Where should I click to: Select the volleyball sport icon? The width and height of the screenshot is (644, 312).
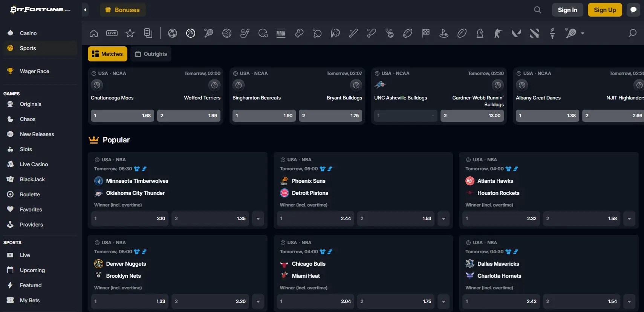[227, 33]
